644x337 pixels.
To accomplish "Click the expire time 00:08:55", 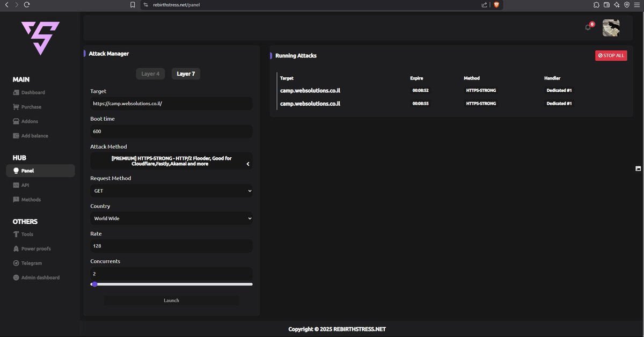I will [x=420, y=103].
